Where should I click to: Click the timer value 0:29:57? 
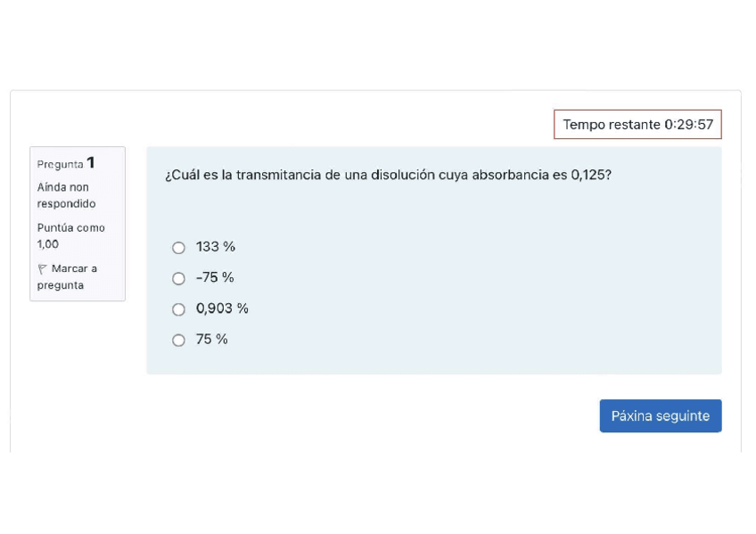[x=690, y=124]
